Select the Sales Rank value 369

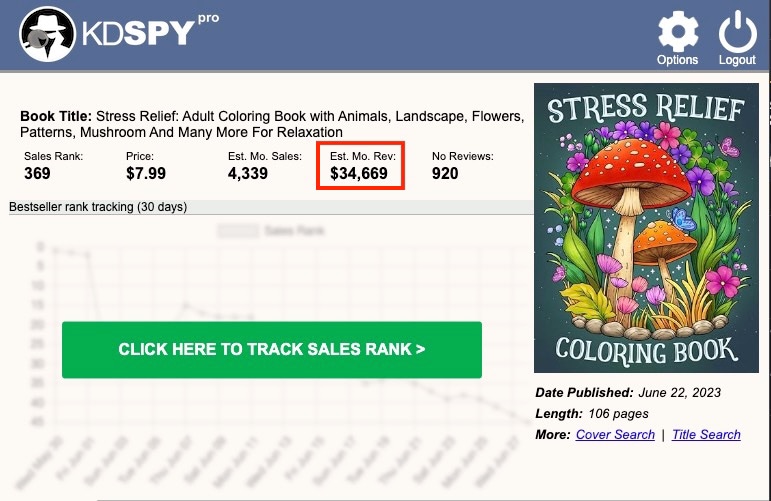coord(38,174)
